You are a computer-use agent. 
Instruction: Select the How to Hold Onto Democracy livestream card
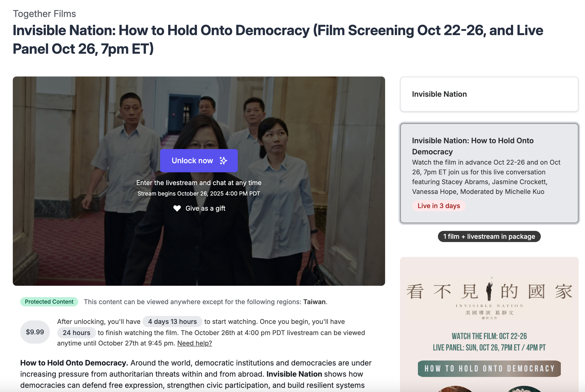coord(489,173)
